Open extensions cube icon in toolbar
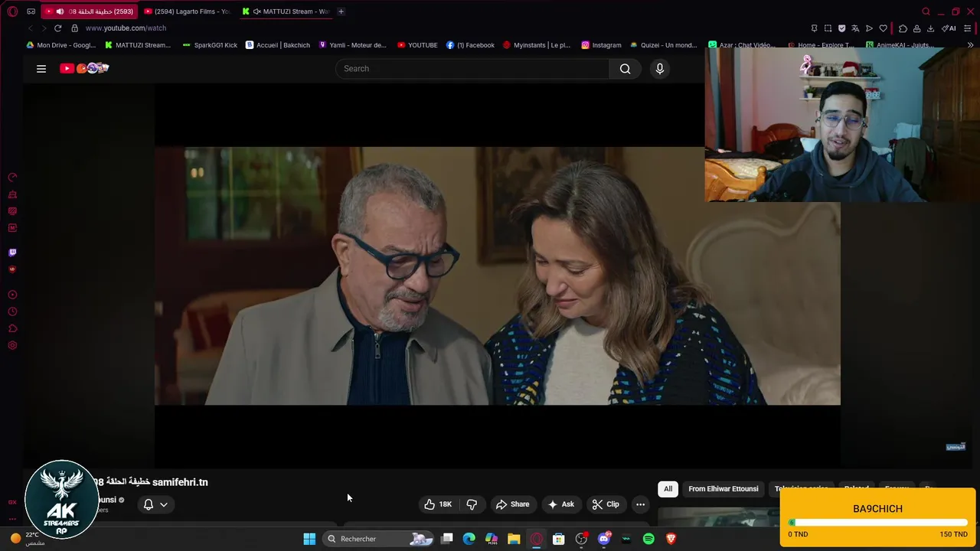Viewport: 980px width, 551px height. point(903,28)
